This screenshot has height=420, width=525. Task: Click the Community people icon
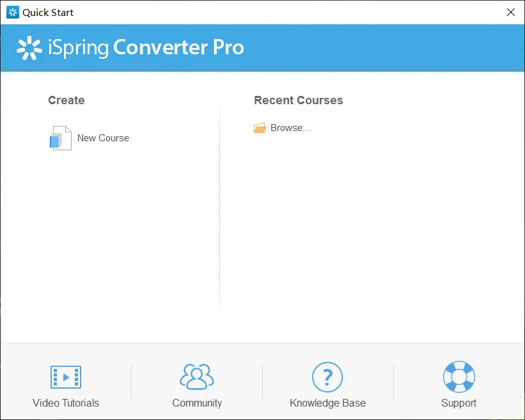(x=197, y=377)
